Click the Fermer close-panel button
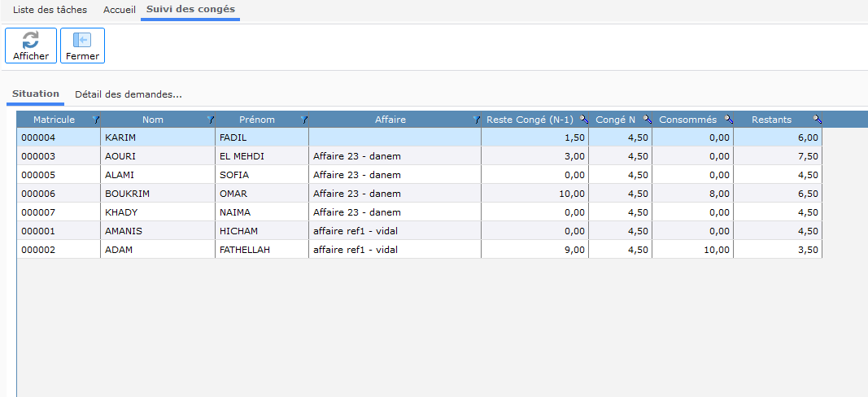The width and height of the screenshot is (868, 397). [x=82, y=46]
